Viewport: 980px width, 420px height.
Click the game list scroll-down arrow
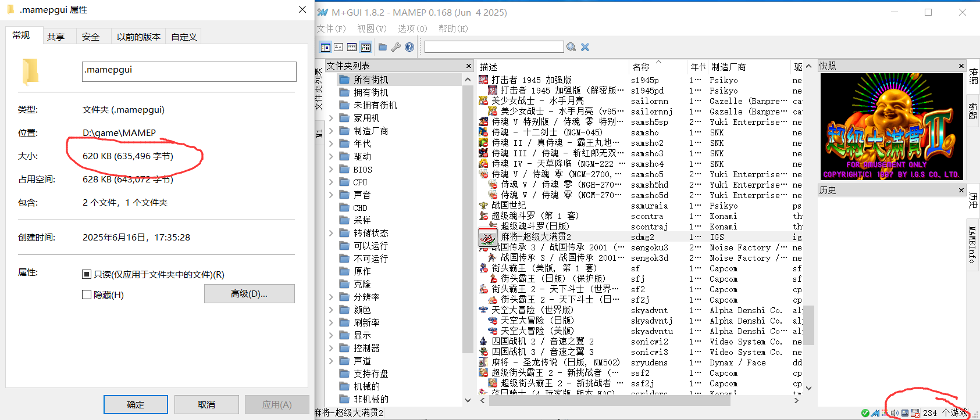(808, 388)
